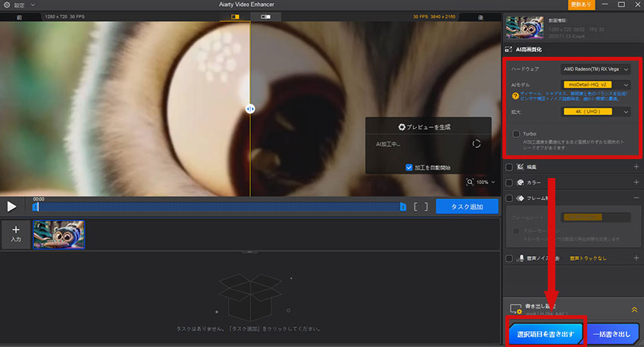Click the フレーム補間 diamond icon
Image resolution: width=644 pixels, height=347 pixels.
tap(520, 198)
